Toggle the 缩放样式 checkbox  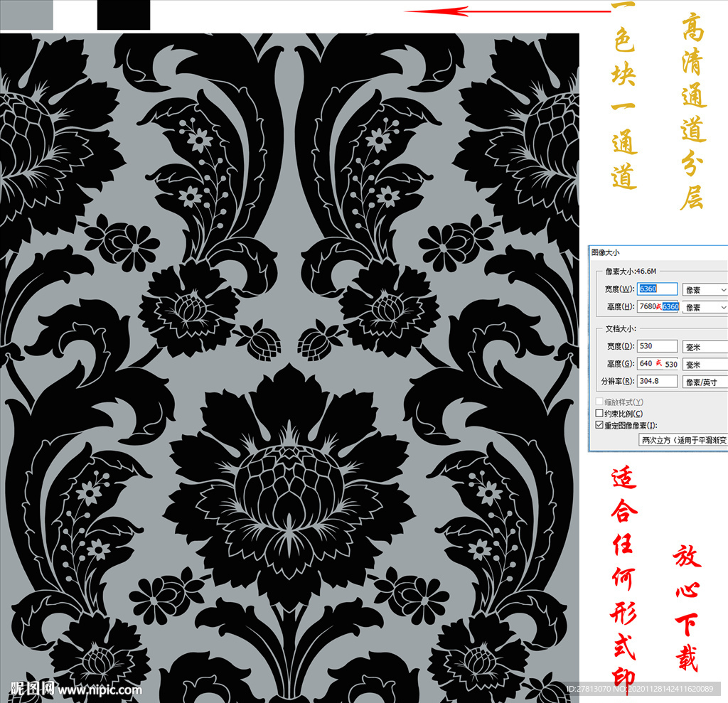pos(599,402)
